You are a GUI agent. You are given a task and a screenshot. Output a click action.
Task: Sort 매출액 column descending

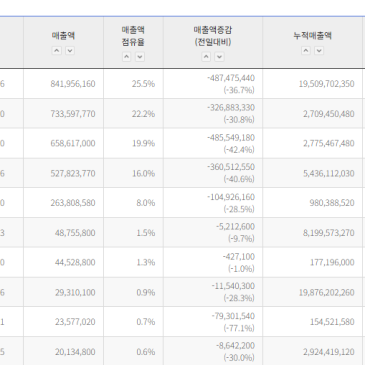tap(70, 51)
